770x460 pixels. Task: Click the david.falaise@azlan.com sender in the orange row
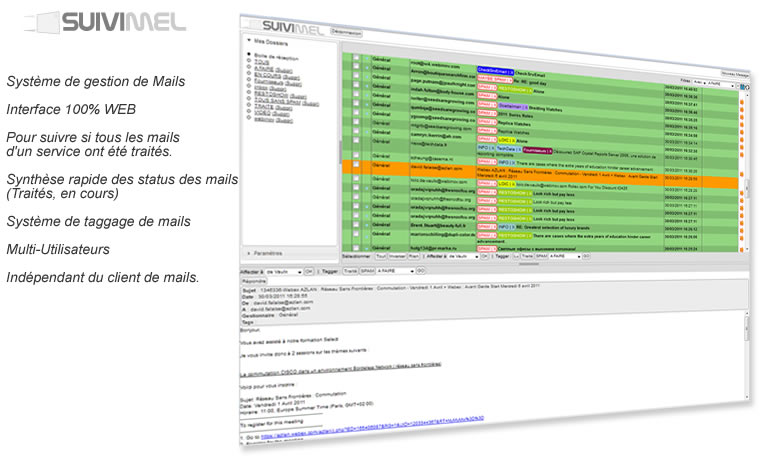coord(437,168)
